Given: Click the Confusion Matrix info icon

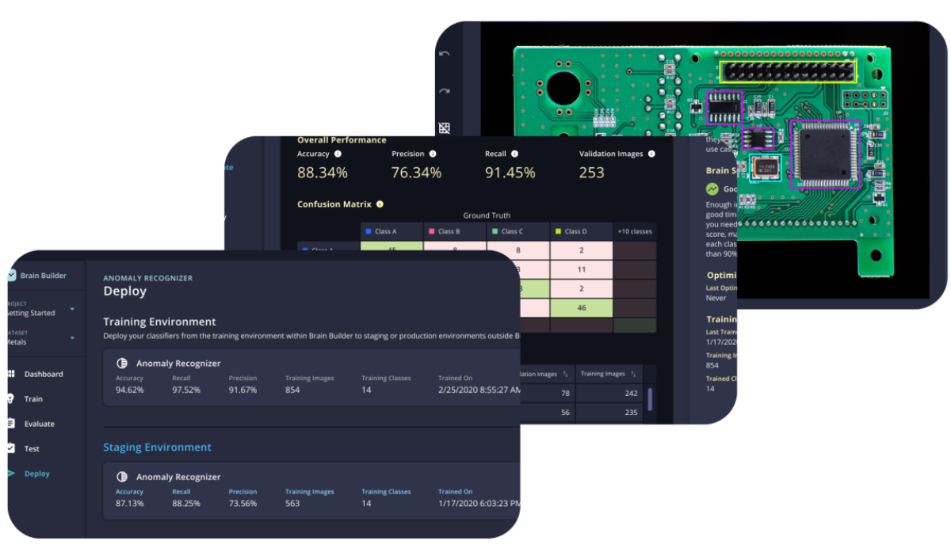Looking at the screenshot, I should click(x=380, y=204).
